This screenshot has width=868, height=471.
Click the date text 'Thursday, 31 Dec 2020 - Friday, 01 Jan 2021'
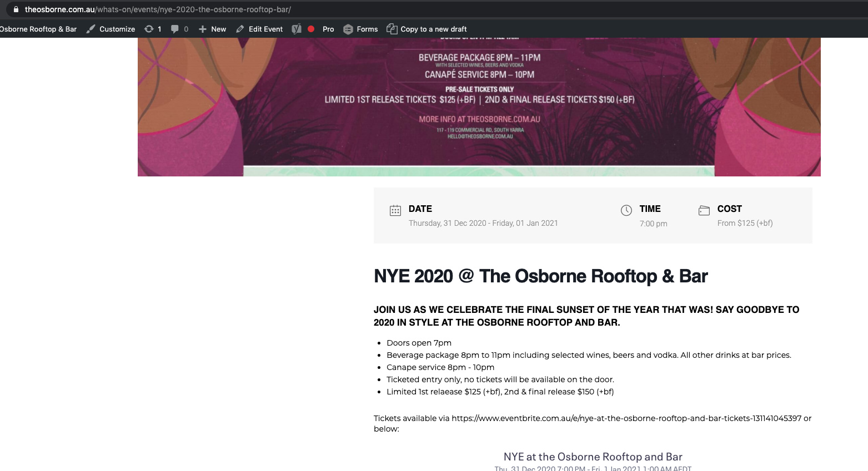(483, 223)
